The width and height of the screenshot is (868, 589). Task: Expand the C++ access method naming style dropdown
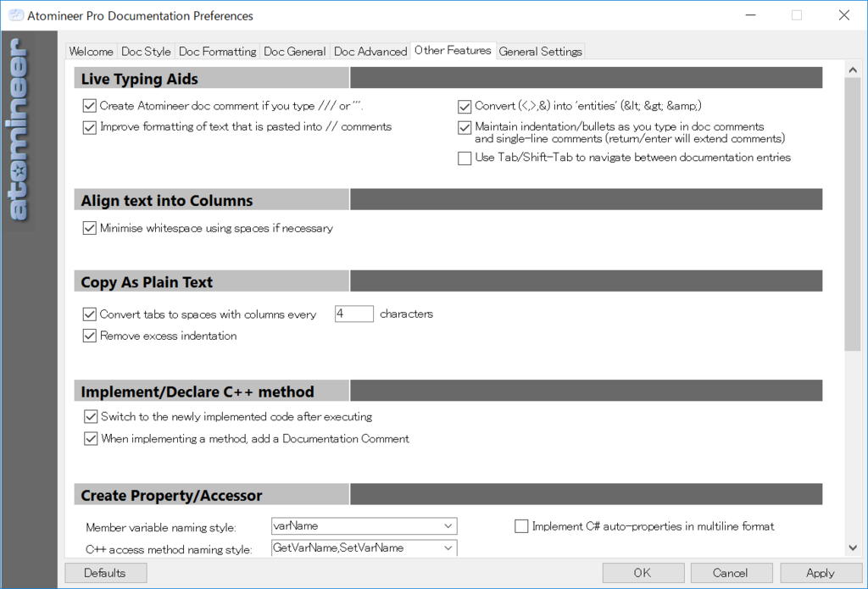click(x=364, y=548)
